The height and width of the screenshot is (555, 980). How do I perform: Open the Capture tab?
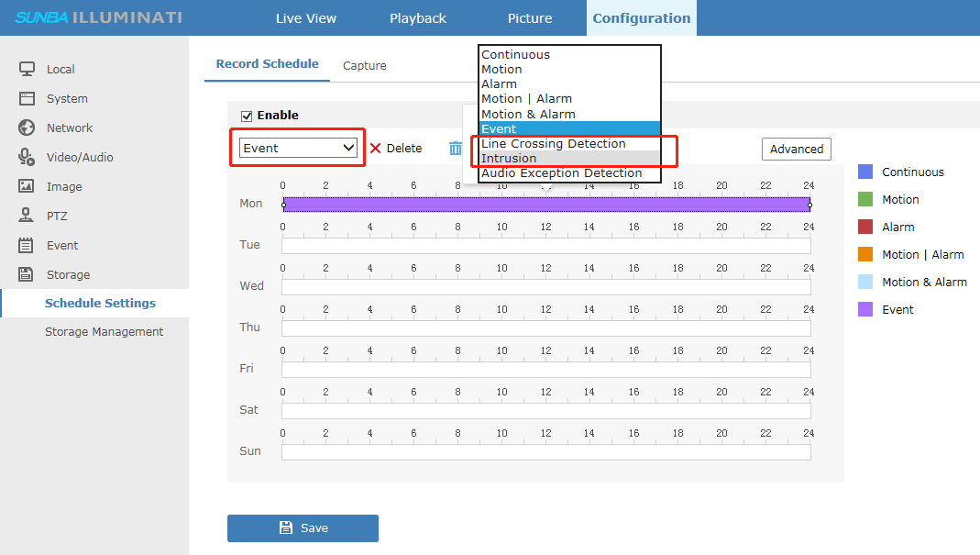(364, 66)
